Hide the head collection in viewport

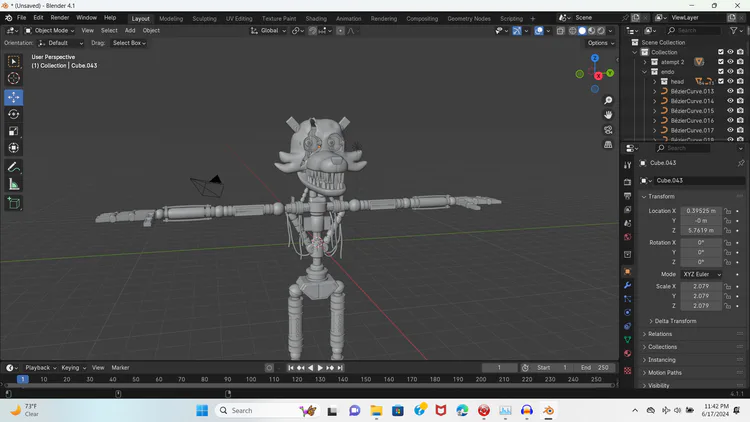click(x=730, y=81)
